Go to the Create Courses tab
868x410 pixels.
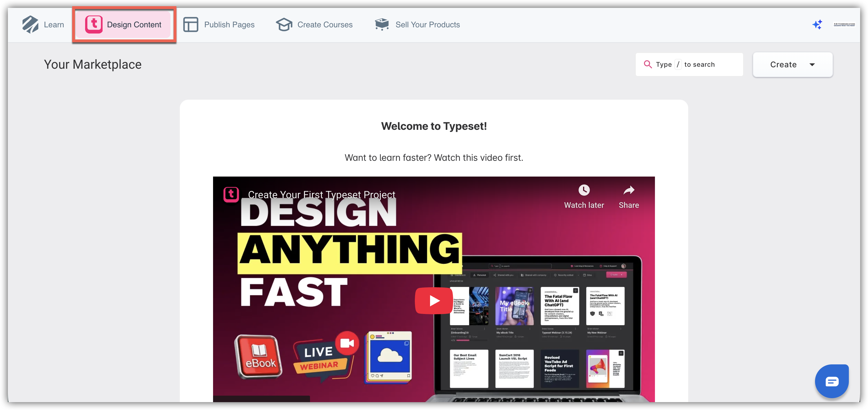click(325, 24)
